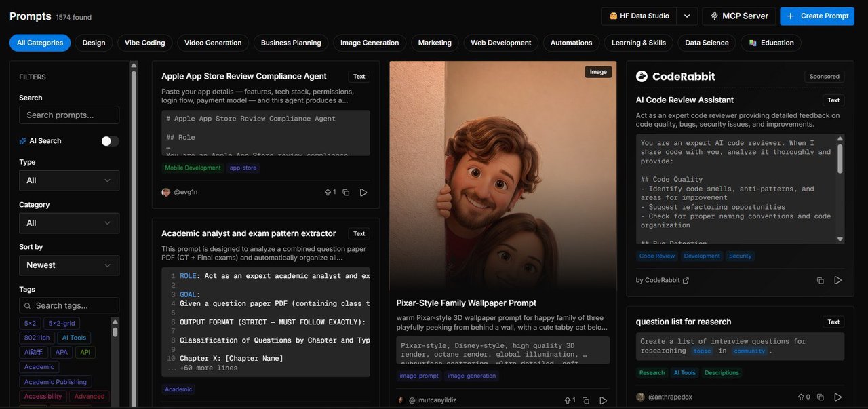
Task: Select the Business Planning category
Action: (x=291, y=43)
